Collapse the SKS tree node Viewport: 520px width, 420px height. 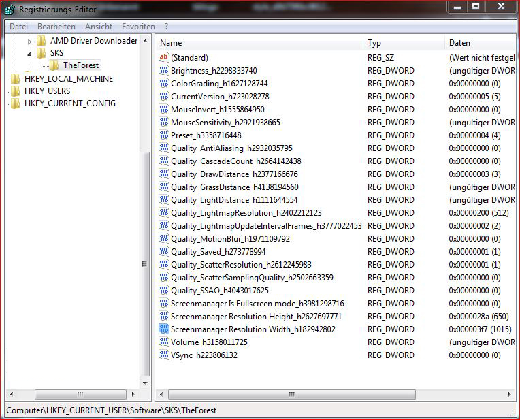click(x=29, y=53)
